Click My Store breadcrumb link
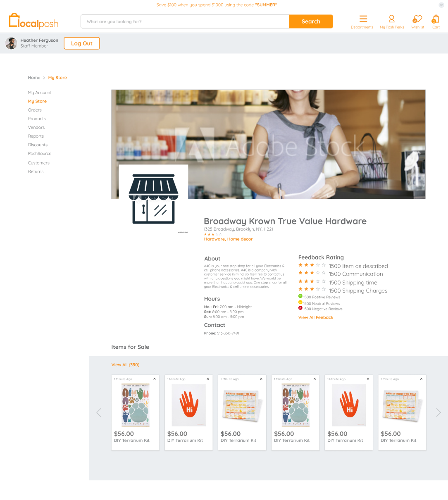The height and width of the screenshot is (500, 448). pos(57,78)
